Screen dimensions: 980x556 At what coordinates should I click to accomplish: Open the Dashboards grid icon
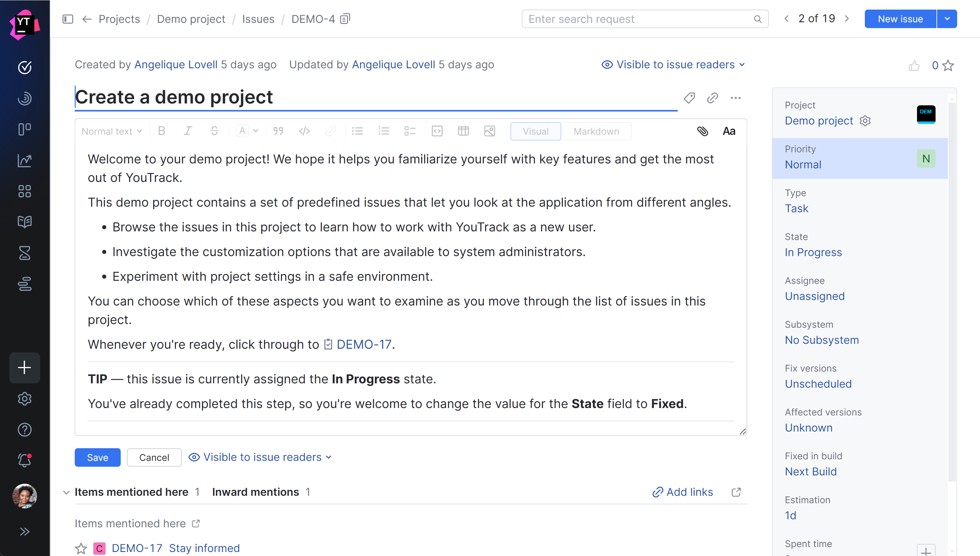(24, 191)
